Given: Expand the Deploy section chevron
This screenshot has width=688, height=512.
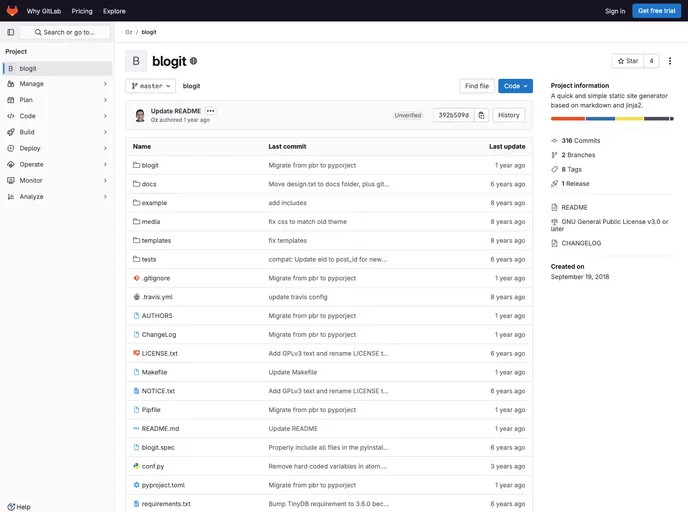Looking at the screenshot, I should pos(105,148).
